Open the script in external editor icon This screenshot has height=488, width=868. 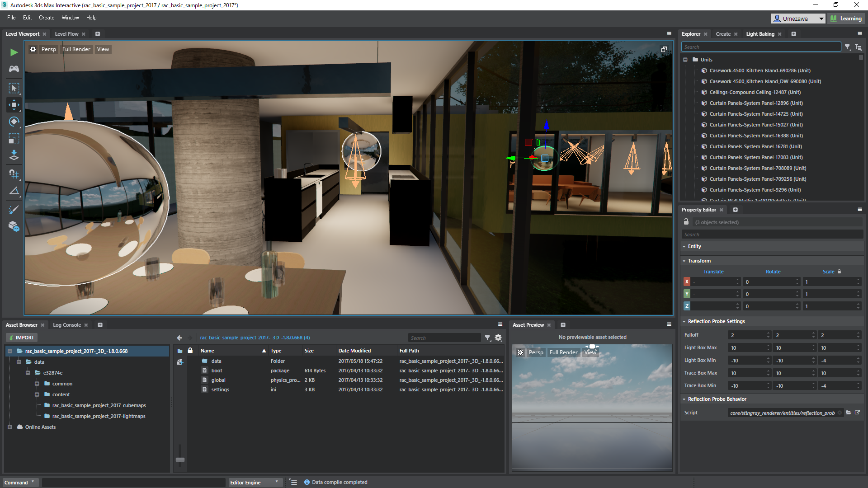coord(857,413)
